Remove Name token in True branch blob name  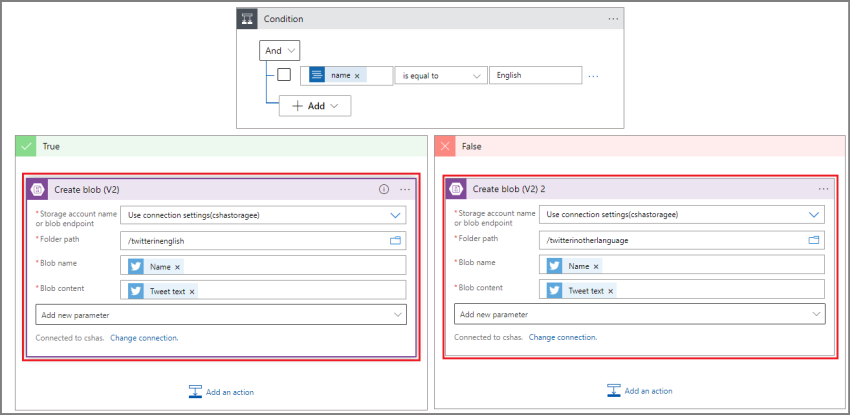(177, 267)
